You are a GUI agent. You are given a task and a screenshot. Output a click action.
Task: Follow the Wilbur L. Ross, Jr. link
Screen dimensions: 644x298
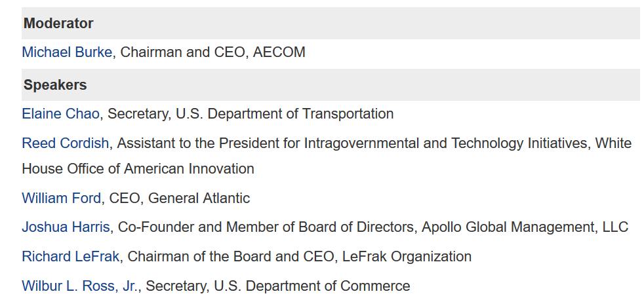pos(81,286)
